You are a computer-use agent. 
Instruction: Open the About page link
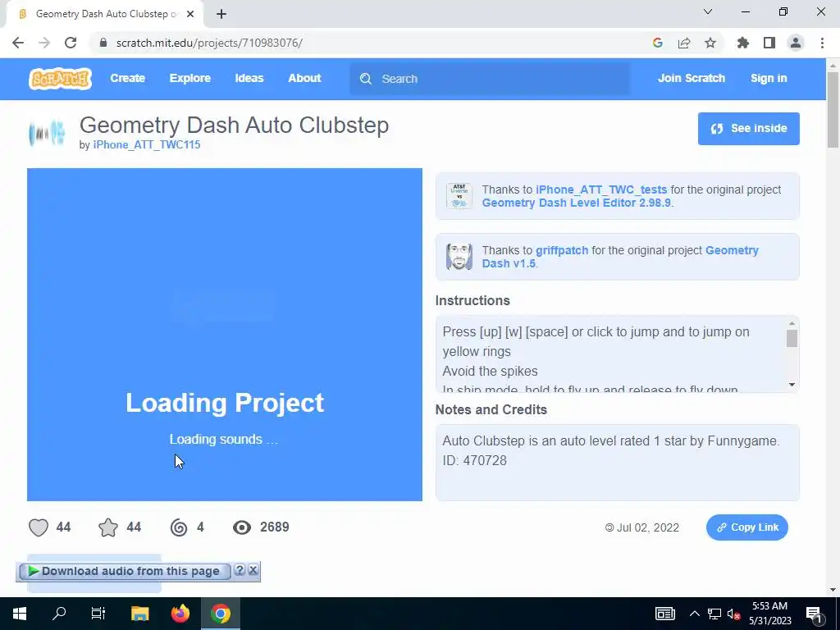coord(304,78)
